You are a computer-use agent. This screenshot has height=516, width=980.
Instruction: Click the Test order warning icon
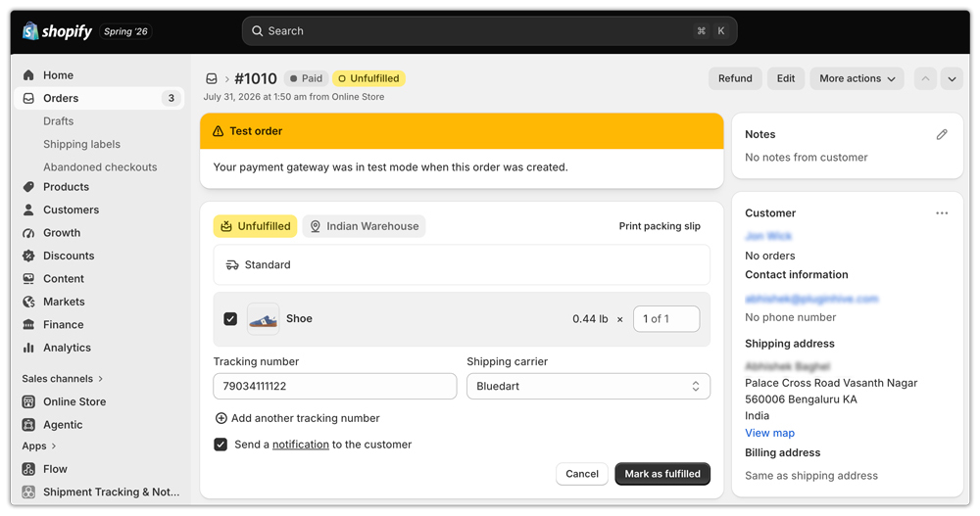pos(219,131)
